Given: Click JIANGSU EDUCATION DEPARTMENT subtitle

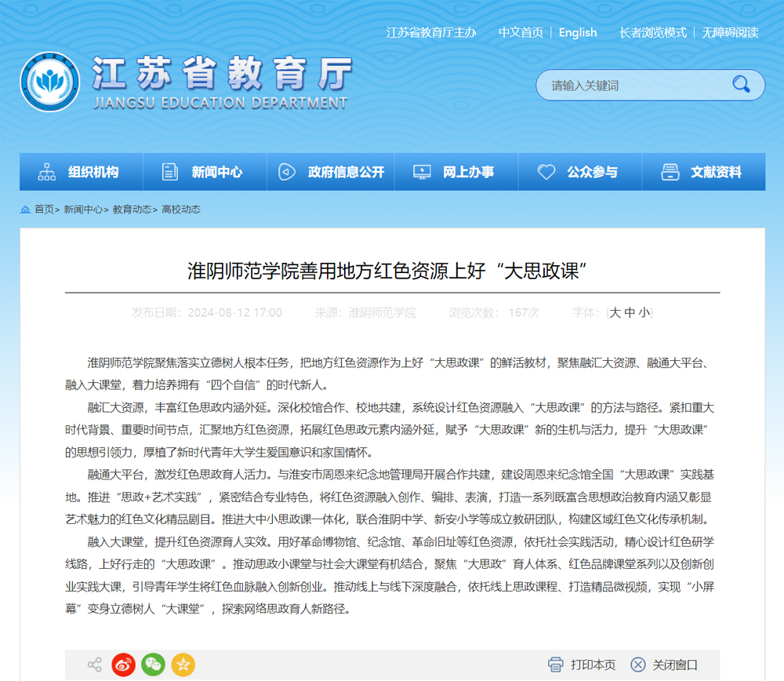Looking at the screenshot, I should 220,103.
